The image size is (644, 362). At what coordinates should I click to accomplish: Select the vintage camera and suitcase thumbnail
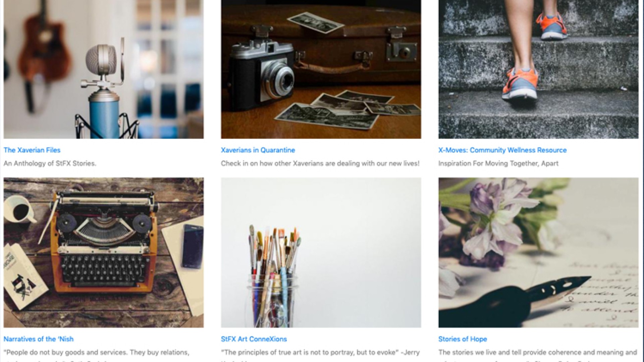pyautogui.click(x=321, y=69)
